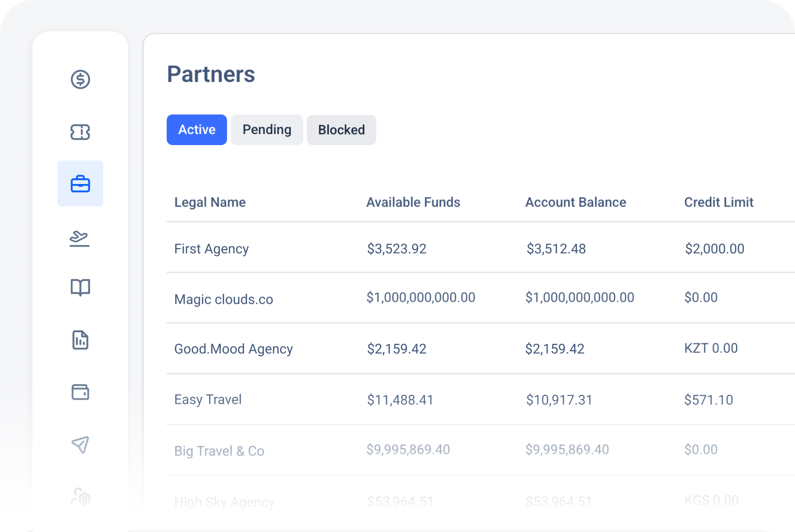Click the $2,000.00 credit limit value
The width and height of the screenshot is (795, 532).
[715, 249]
